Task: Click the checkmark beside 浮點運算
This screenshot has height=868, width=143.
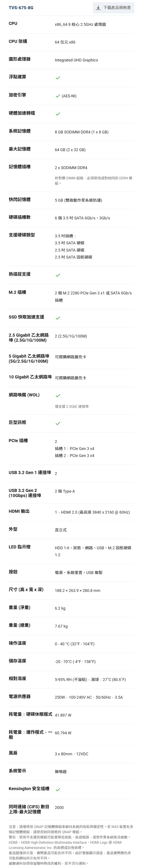Action: click(58, 78)
